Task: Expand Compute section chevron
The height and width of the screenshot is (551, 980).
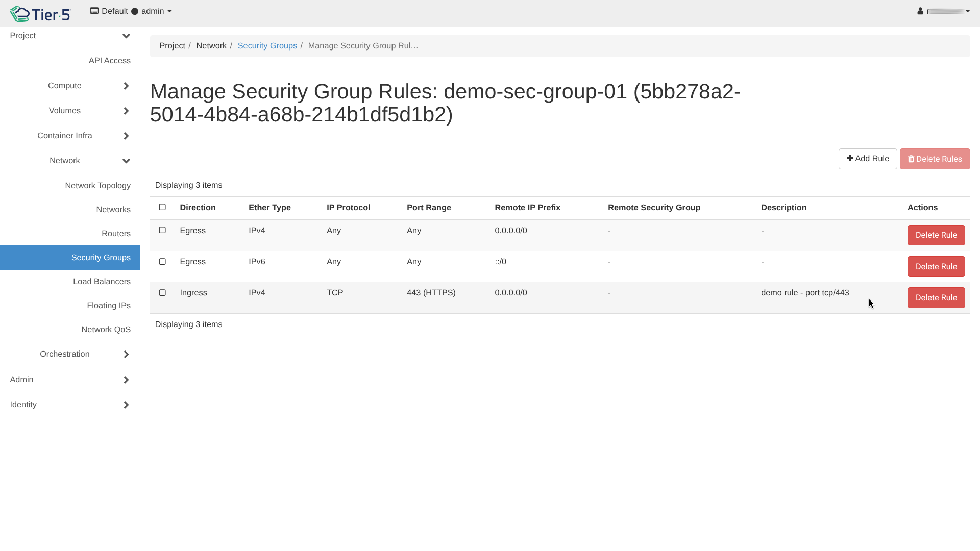Action: coord(126,86)
